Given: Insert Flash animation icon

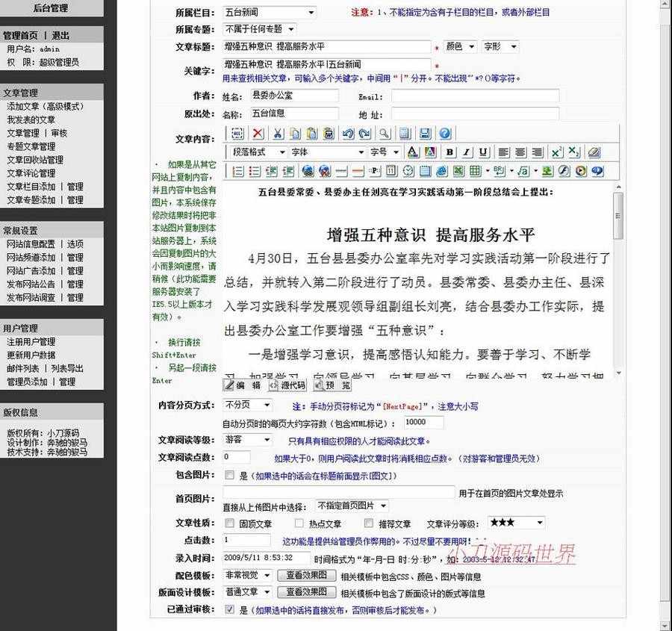Looking at the screenshot, I should (x=564, y=171).
